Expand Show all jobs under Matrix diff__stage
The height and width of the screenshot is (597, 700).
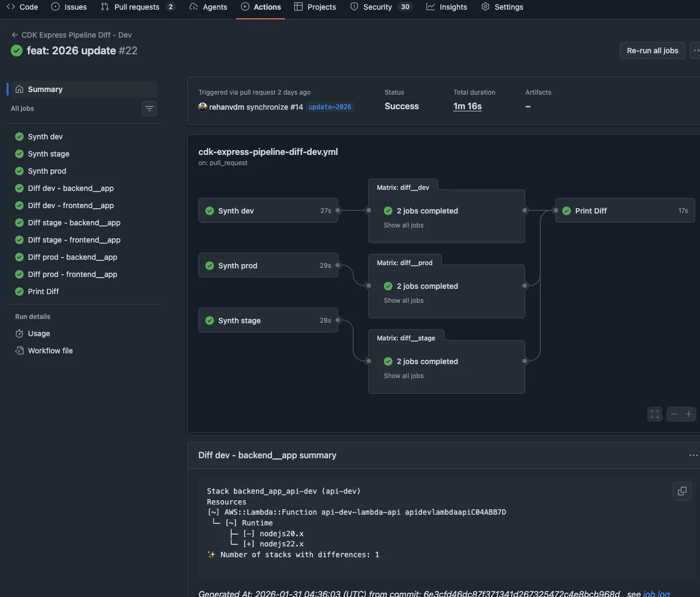click(403, 375)
